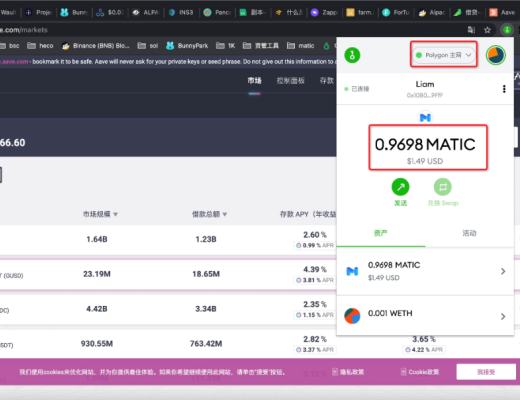The image size is (520, 400).
Task: Click the 18.65M total borrowed cell
Action: click(x=206, y=274)
